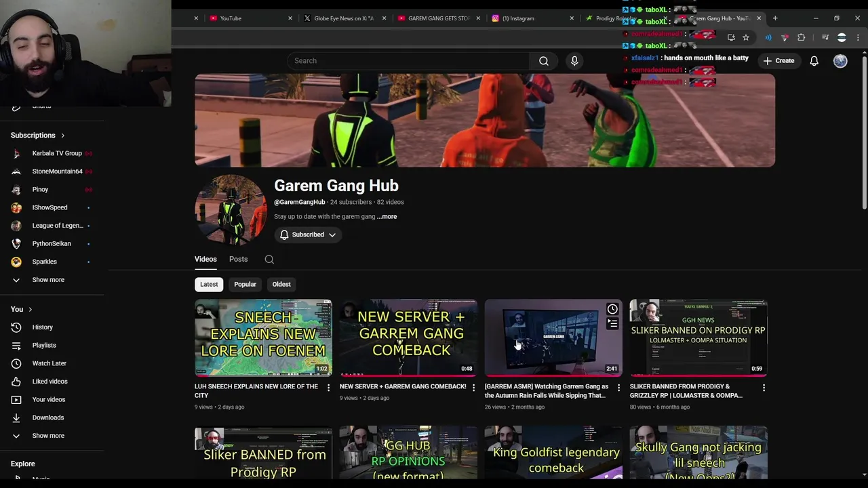The height and width of the screenshot is (488, 868).
Task: Close the Garem Gang Hub tab
Action: click(x=759, y=18)
